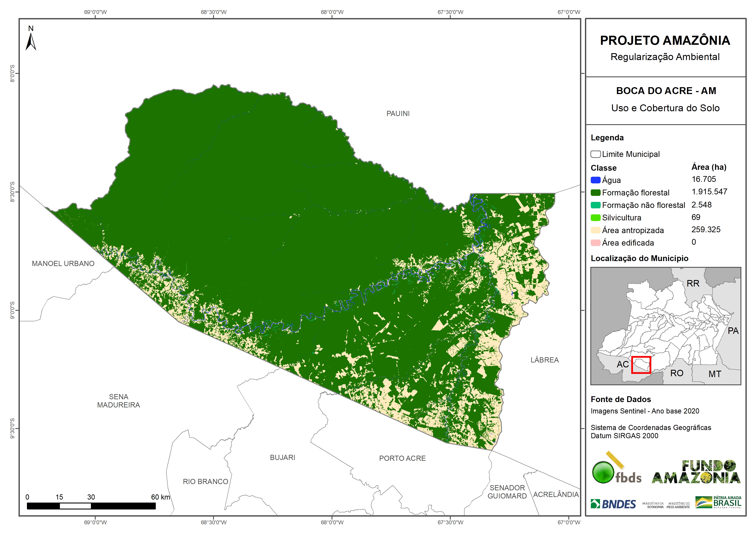The image size is (756, 534).
Task: Click the bright green Silvicultura swatch
Action: pos(595,217)
